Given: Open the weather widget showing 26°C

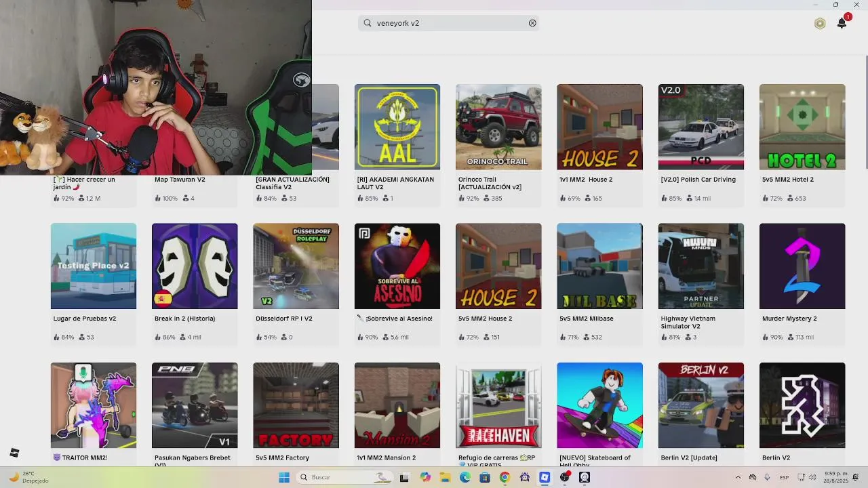Looking at the screenshot, I should [28, 477].
